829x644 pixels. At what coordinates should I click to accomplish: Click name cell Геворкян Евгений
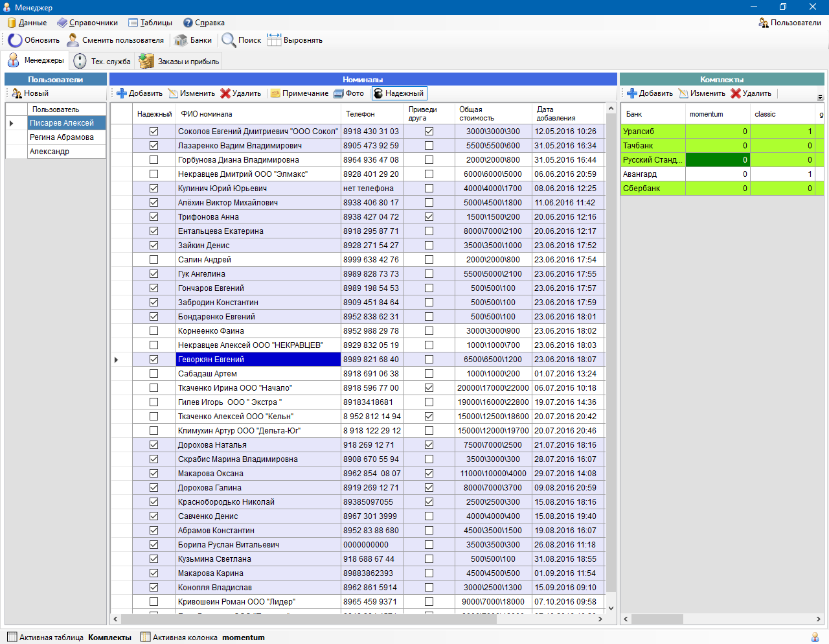258,359
